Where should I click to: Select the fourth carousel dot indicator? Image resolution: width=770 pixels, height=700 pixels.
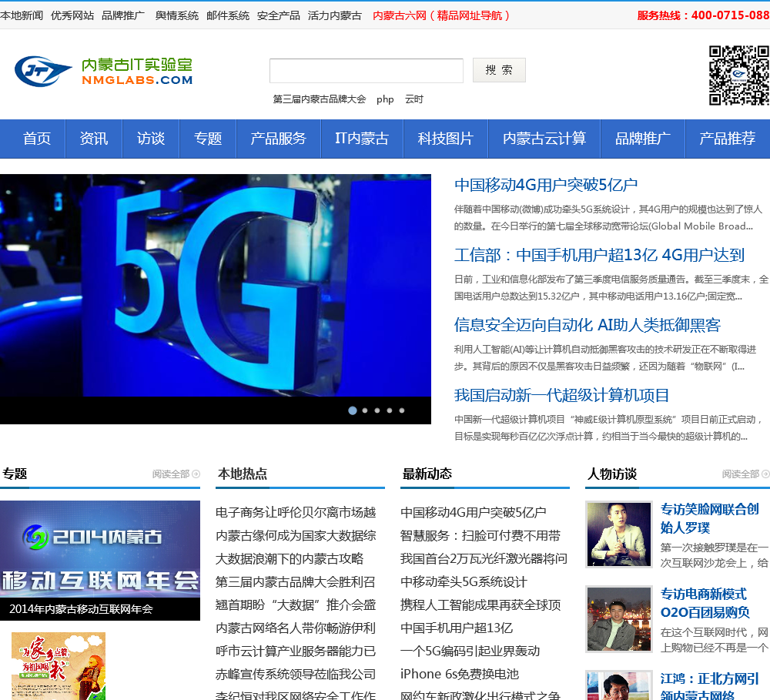point(390,410)
